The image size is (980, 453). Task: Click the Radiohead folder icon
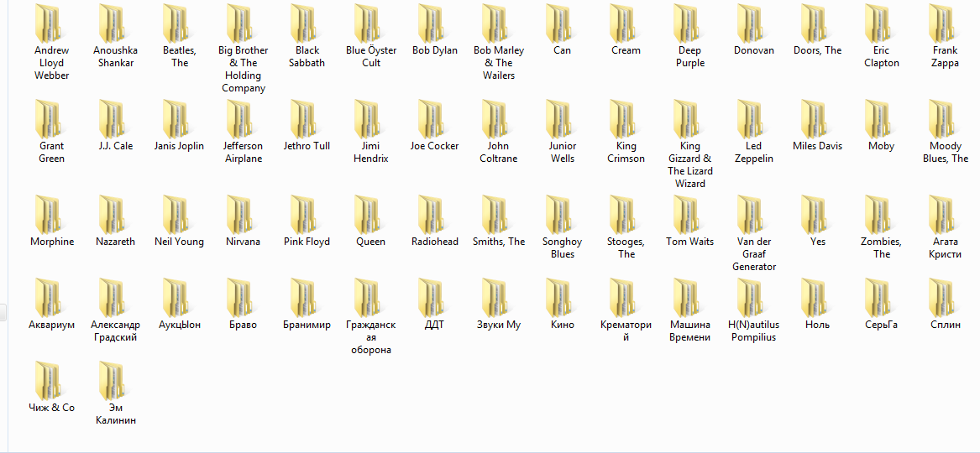tap(432, 214)
